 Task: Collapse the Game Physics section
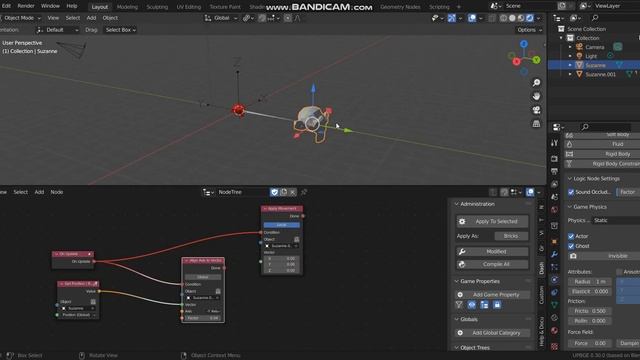pyautogui.click(x=569, y=207)
